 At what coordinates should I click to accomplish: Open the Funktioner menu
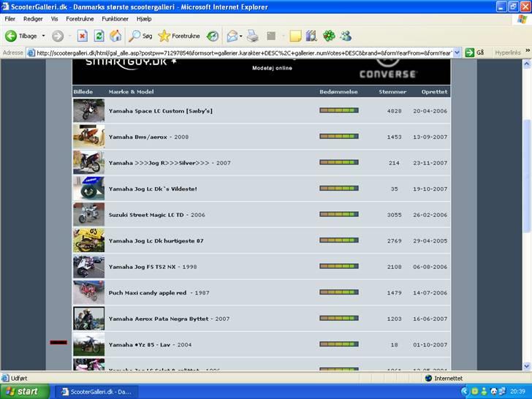[115, 19]
